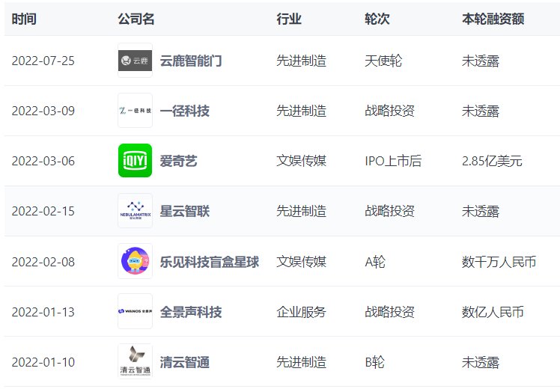Click the 数千万人民币 funding amount

point(499,262)
